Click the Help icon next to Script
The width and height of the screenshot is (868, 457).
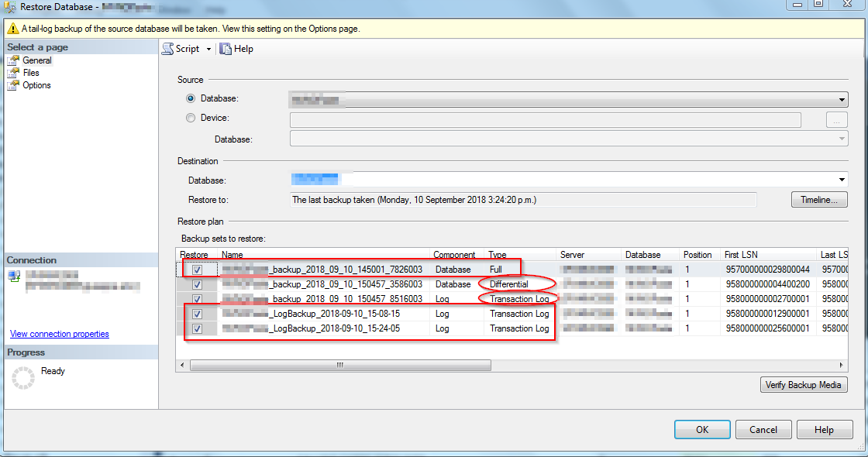pyautogui.click(x=223, y=48)
